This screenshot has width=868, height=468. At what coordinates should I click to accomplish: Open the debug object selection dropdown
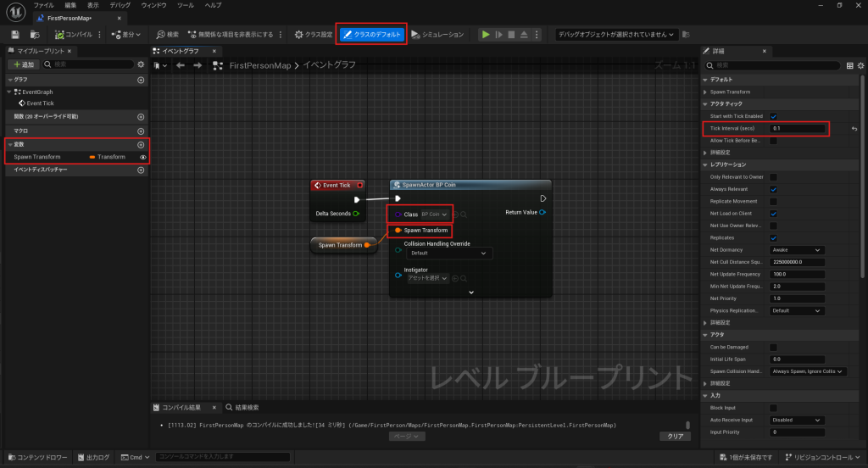(x=616, y=35)
